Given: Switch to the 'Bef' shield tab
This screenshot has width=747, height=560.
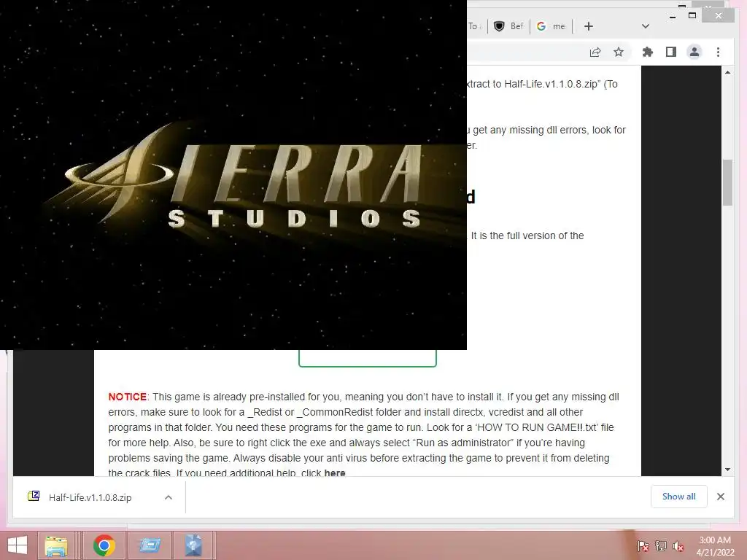Looking at the screenshot, I should point(508,26).
